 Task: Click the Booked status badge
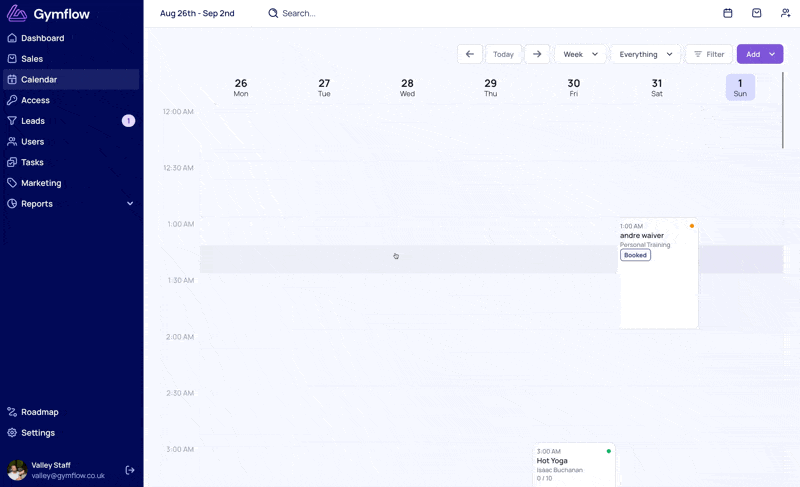[x=635, y=255]
